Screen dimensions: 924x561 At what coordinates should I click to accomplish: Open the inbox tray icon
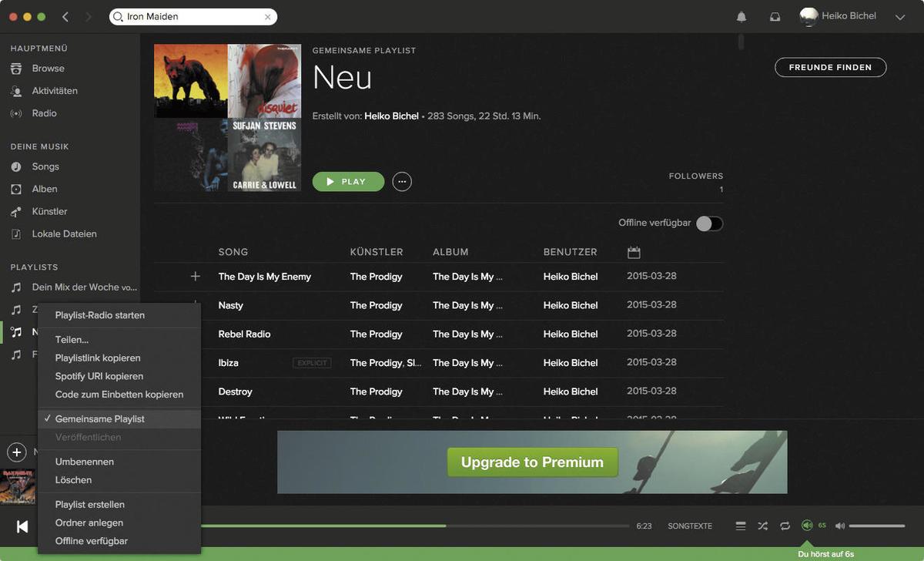coord(775,16)
